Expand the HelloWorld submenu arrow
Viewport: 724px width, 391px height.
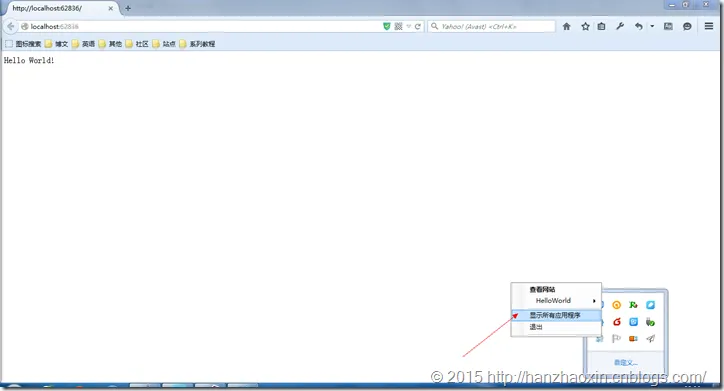click(594, 301)
